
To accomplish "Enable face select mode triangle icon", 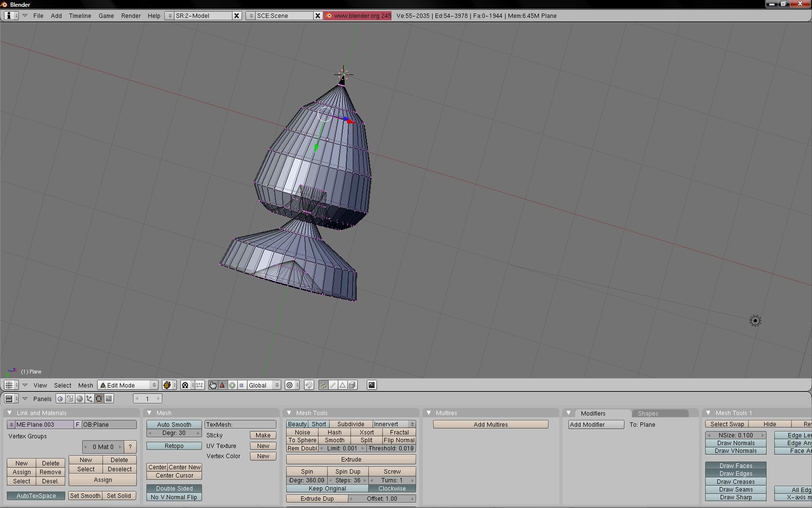I will pyautogui.click(x=343, y=385).
